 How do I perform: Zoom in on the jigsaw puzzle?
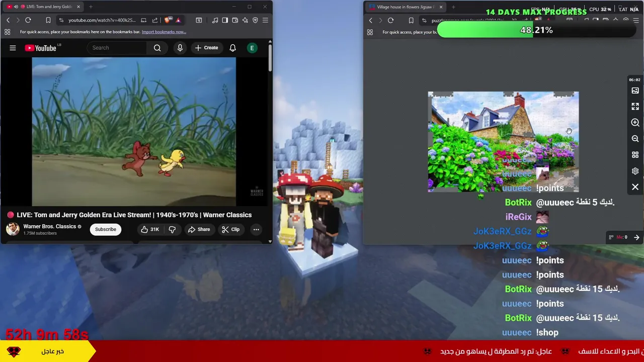click(x=635, y=123)
